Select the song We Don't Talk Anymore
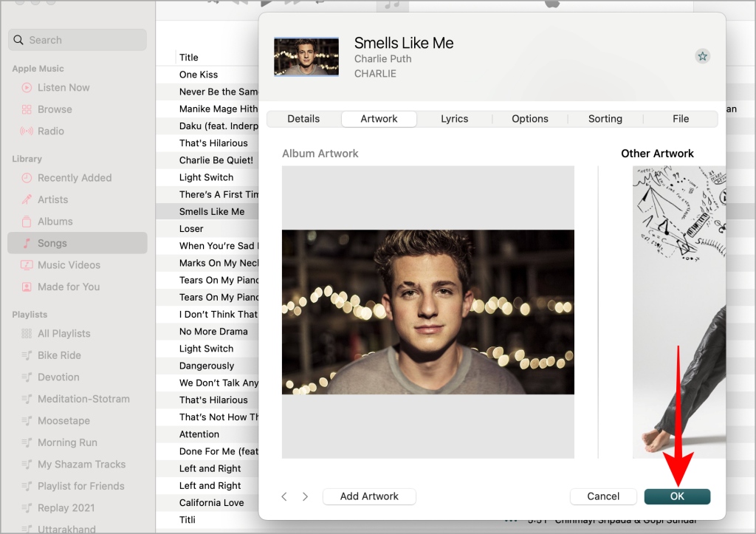This screenshot has width=756, height=534. click(x=219, y=383)
